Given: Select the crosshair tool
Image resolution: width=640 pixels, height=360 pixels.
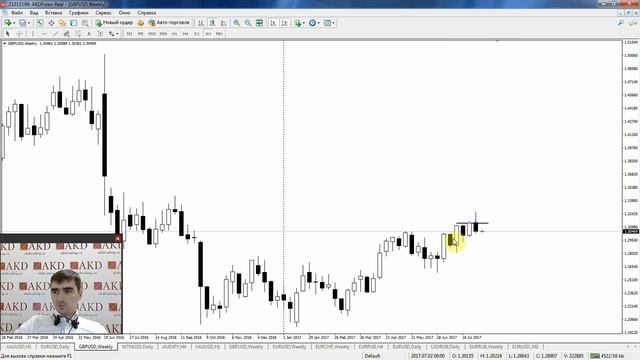Looking at the screenshot, I should [19, 33].
